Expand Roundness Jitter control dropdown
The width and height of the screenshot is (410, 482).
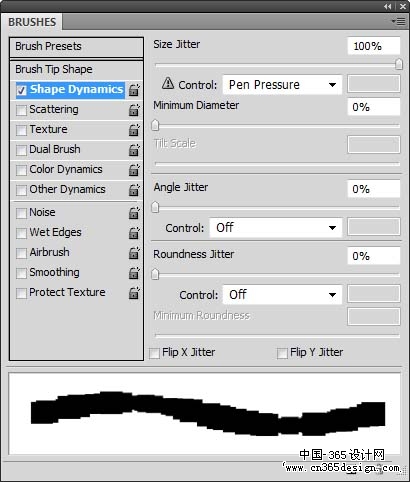[282, 295]
